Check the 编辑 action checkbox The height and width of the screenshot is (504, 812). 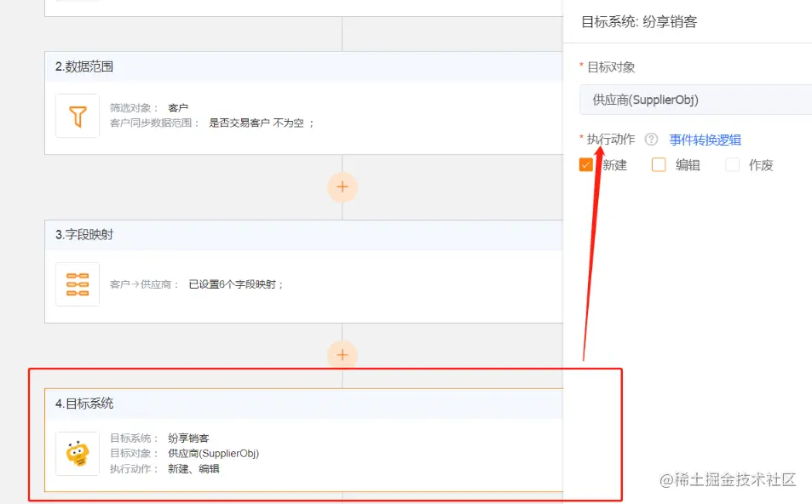[659, 164]
